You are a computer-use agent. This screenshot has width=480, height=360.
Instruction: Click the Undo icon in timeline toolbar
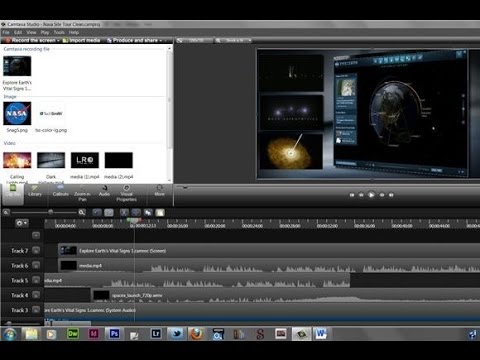[x=97, y=212]
